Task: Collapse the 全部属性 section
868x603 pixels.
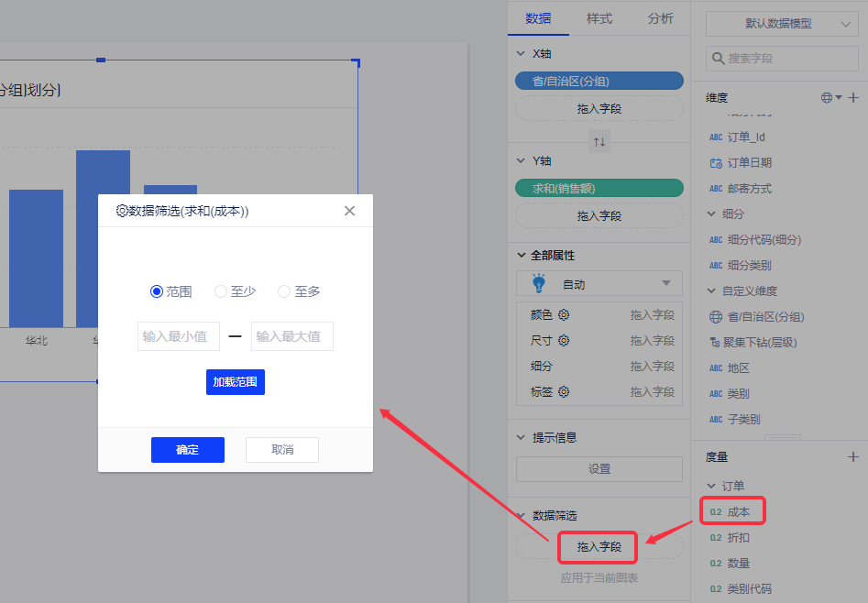Action: 522,256
